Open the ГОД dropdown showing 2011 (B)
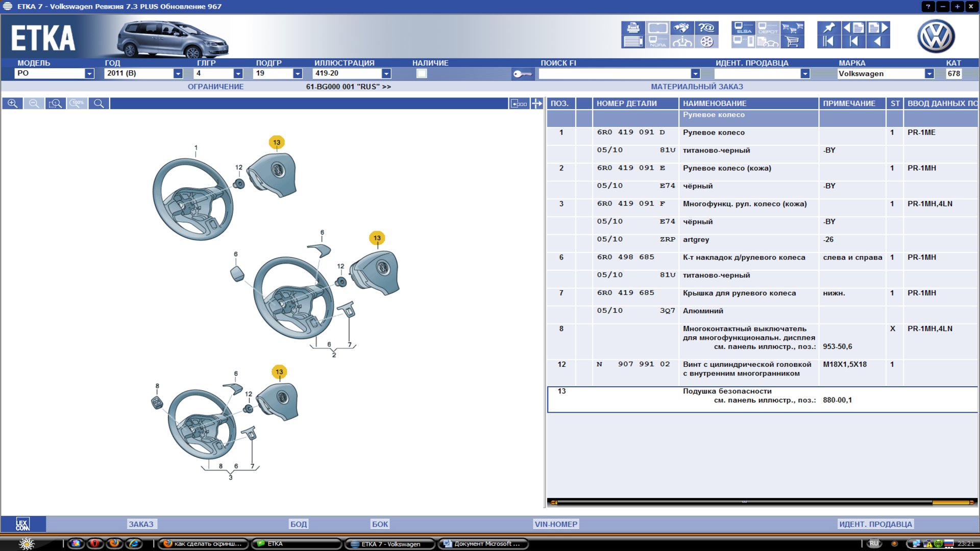 click(x=178, y=73)
